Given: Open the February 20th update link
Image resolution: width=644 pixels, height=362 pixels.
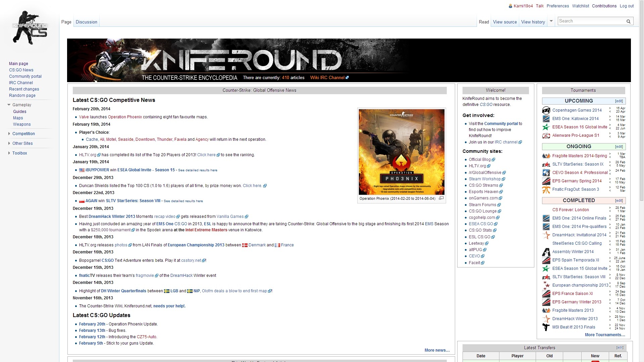Looking at the screenshot, I should (92, 324).
